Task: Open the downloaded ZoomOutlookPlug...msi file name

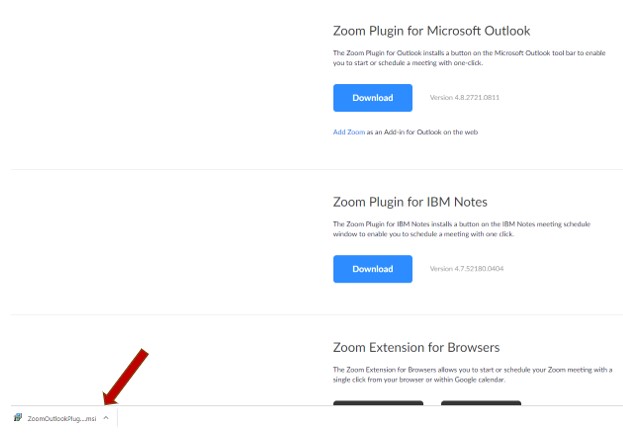Action: pyautogui.click(x=62, y=418)
